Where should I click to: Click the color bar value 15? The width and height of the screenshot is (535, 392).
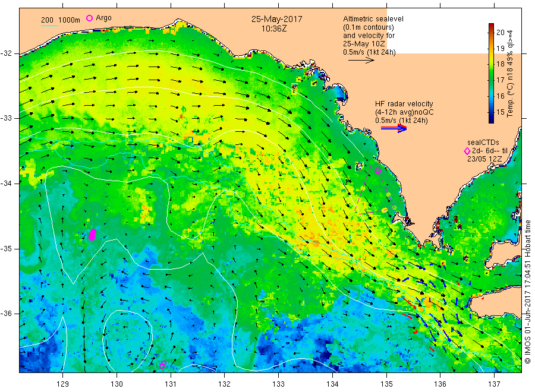click(x=500, y=112)
